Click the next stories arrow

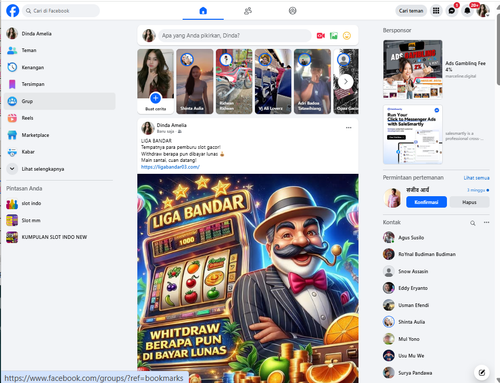point(346,82)
